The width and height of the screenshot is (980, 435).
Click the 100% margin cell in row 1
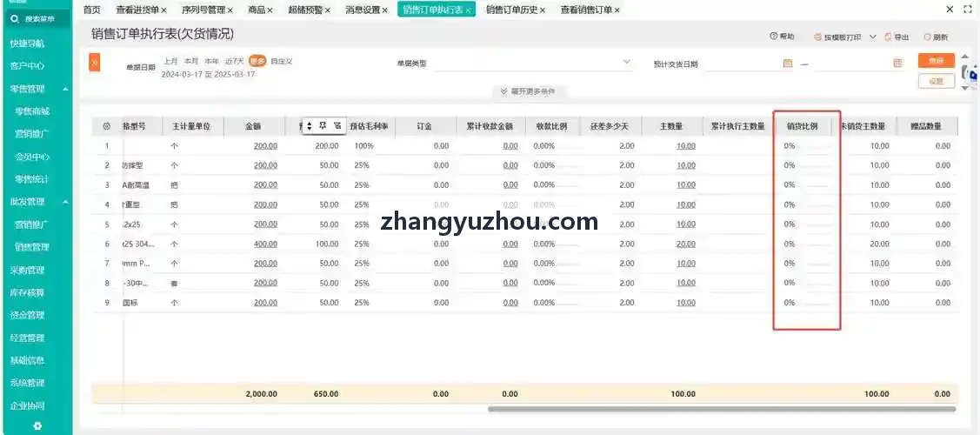[364, 145]
